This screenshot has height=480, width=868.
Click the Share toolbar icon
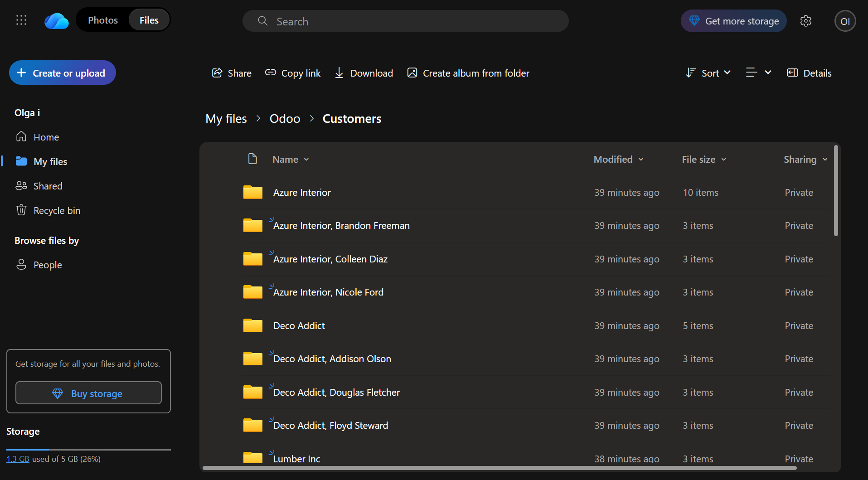[x=218, y=73]
